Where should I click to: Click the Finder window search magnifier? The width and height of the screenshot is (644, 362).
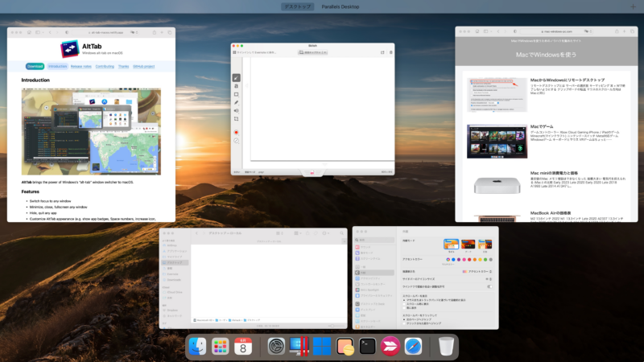(x=341, y=233)
